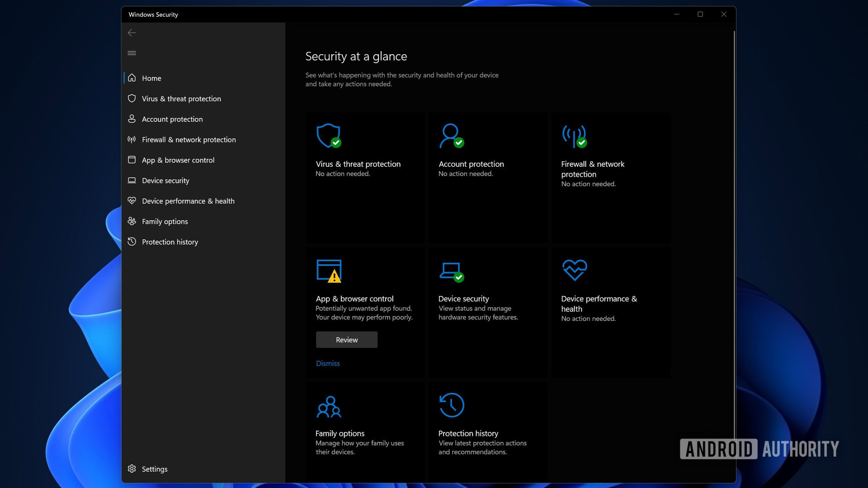
Task: Click the laptop icon beside Device security in sidebar
Action: coord(132,180)
